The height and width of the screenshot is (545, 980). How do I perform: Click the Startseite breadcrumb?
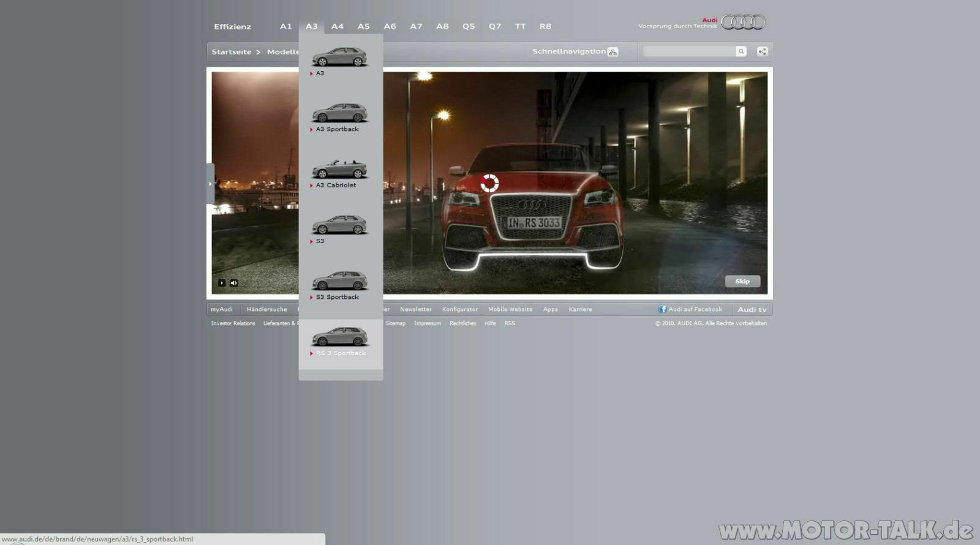[232, 52]
